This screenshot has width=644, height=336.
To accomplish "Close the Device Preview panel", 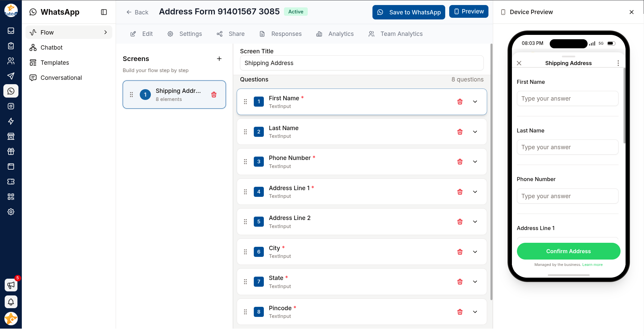I will [x=632, y=12].
